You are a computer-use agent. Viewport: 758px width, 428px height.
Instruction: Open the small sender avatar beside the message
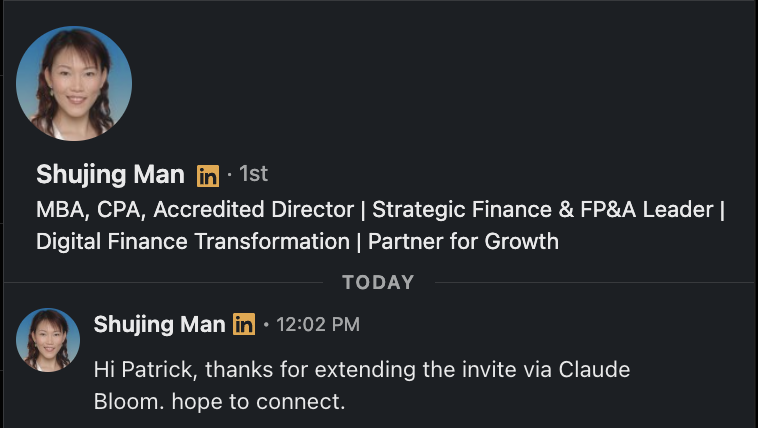(48, 339)
